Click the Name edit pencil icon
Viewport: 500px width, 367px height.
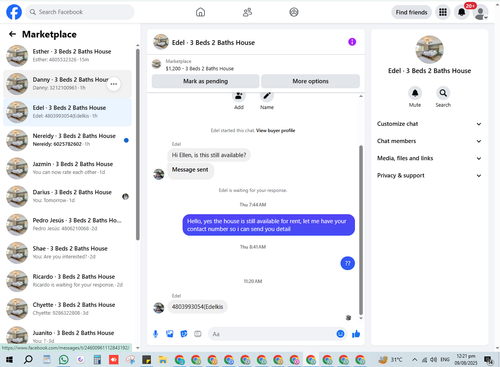(x=267, y=97)
